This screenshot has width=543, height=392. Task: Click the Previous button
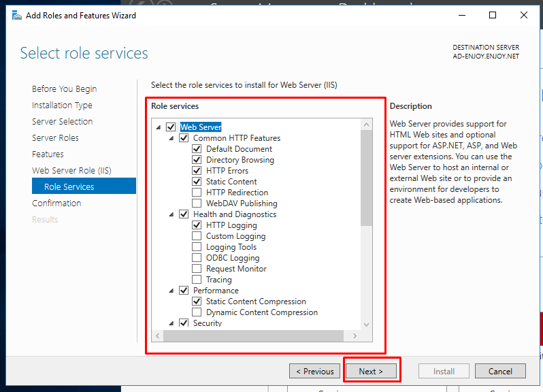315,371
